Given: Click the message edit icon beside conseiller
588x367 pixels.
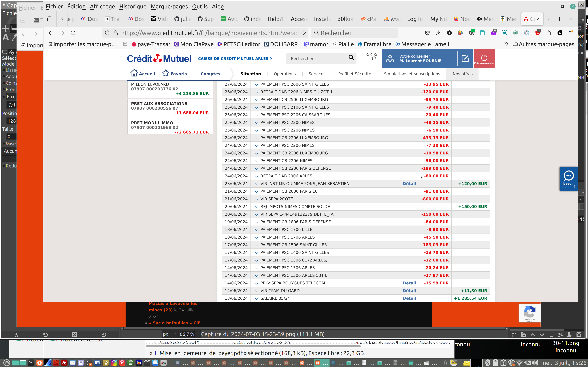Looking at the screenshot, I should 465,59.
